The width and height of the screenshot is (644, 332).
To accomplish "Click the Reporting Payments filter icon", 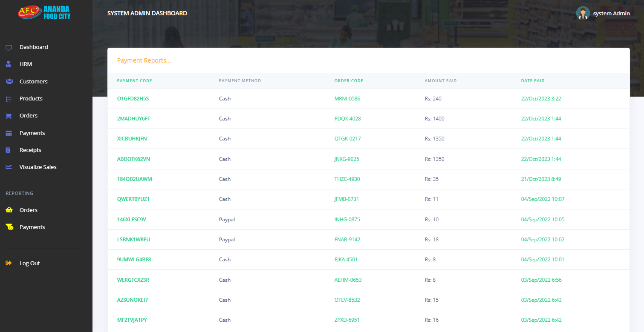I will click(x=9, y=227).
